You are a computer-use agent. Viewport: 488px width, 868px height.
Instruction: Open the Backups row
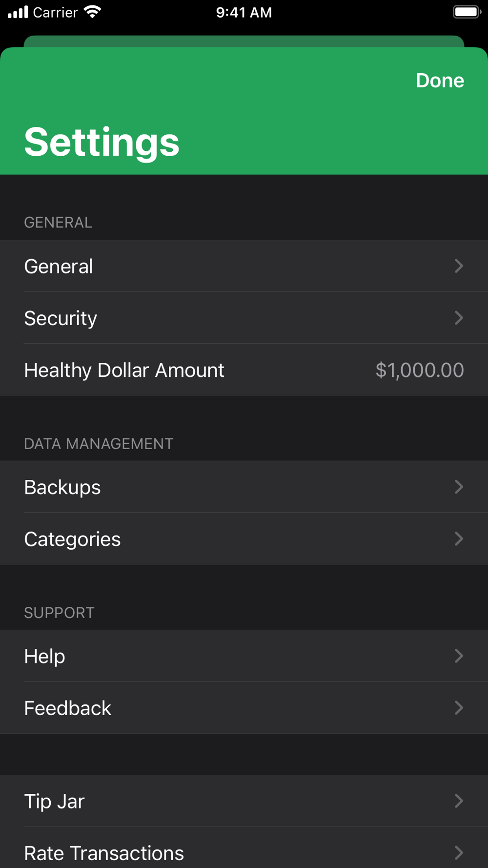point(244,487)
